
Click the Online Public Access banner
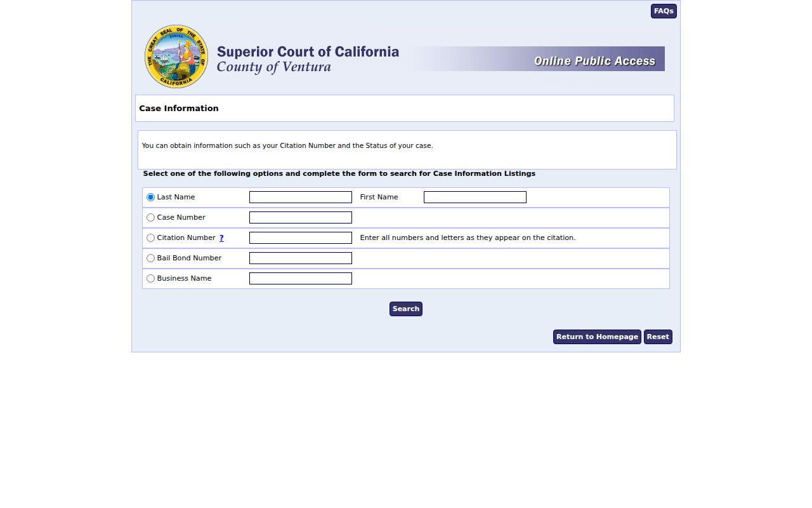click(x=594, y=61)
